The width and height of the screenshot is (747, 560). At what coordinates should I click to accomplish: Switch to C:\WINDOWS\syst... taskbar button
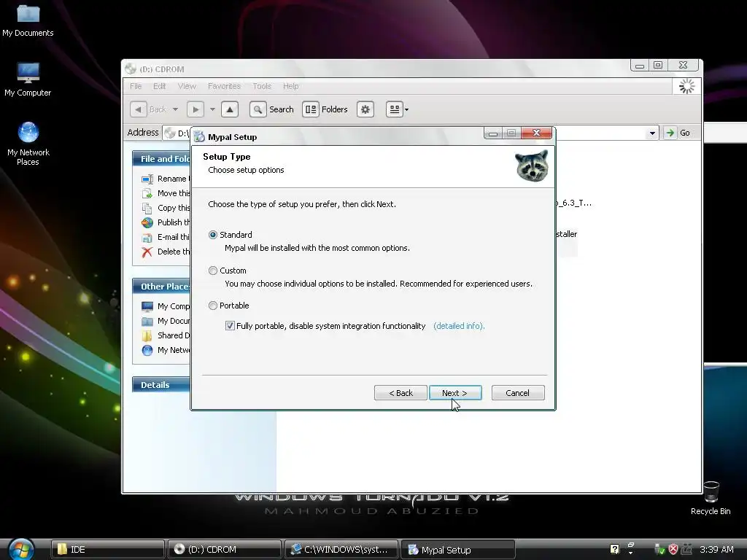click(x=341, y=550)
